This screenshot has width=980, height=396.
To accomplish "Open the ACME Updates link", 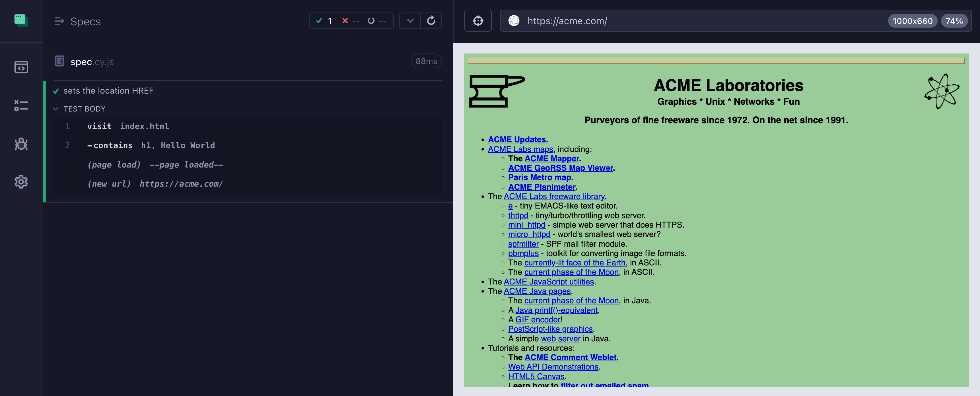I will click(518, 140).
